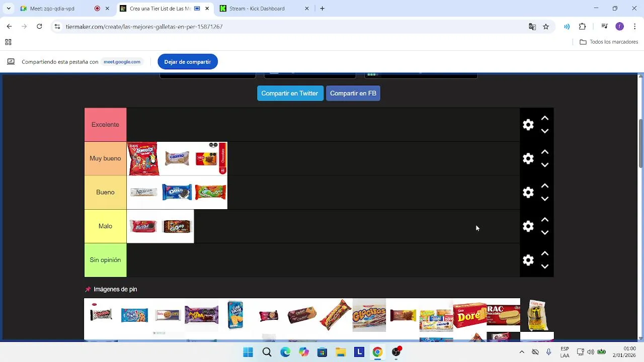Select the Sin opinión tier label
Screen dimensions: 644x362
[x=105, y=260]
